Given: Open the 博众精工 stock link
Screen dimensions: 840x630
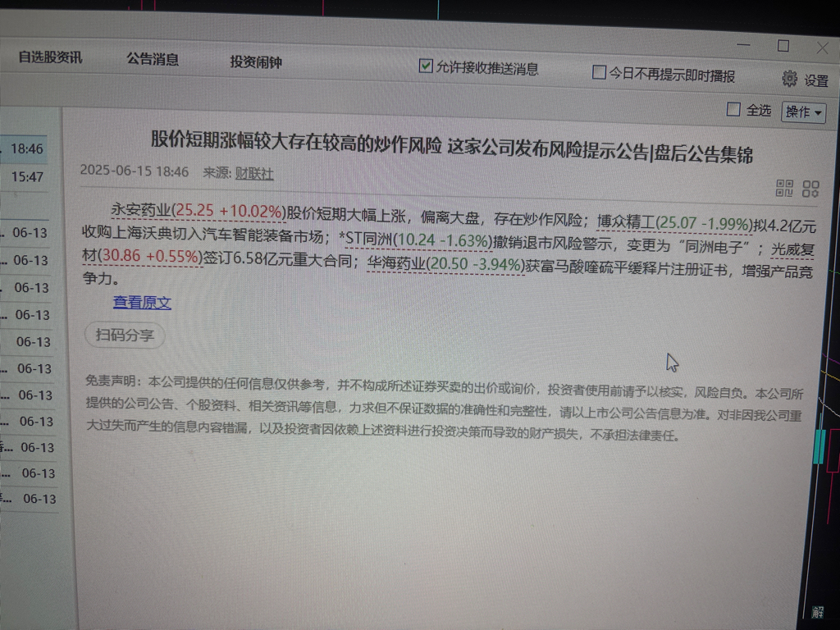Looking at the screenshot, I should point(675,223).
